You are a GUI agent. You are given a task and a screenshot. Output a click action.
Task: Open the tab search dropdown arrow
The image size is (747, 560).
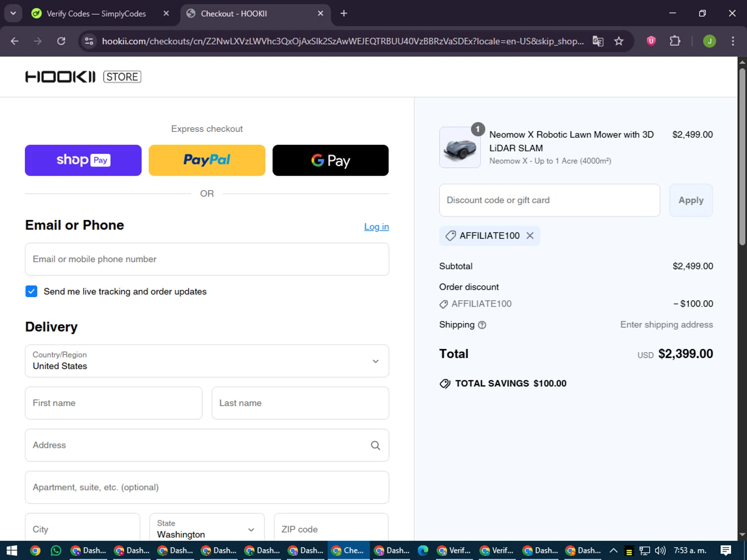click(x=13, y=13)
